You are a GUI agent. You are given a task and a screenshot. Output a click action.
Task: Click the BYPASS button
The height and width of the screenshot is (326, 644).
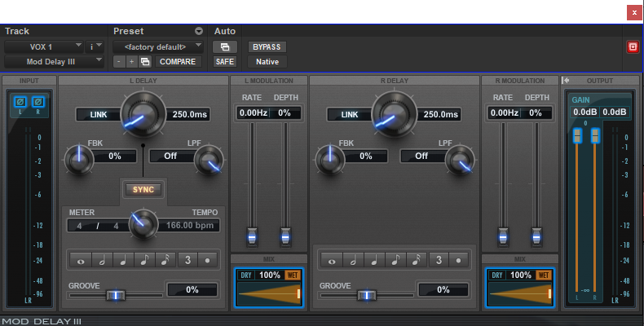(x=267, y=46)
